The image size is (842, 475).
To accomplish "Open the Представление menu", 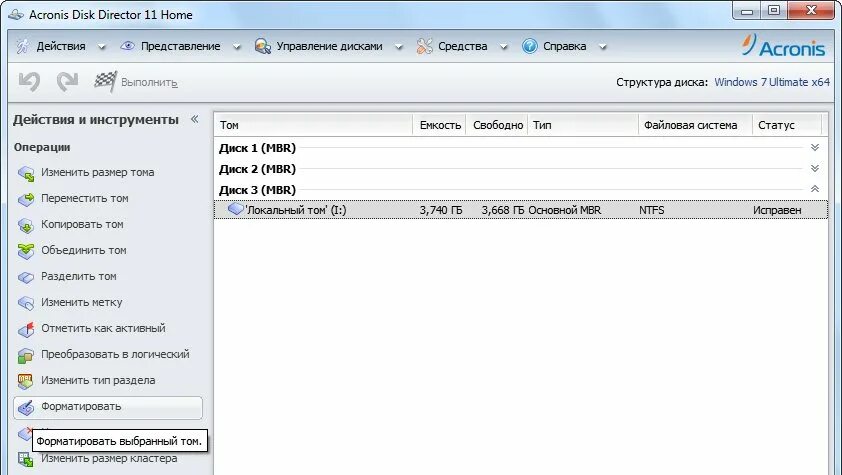I will point(180,46).
